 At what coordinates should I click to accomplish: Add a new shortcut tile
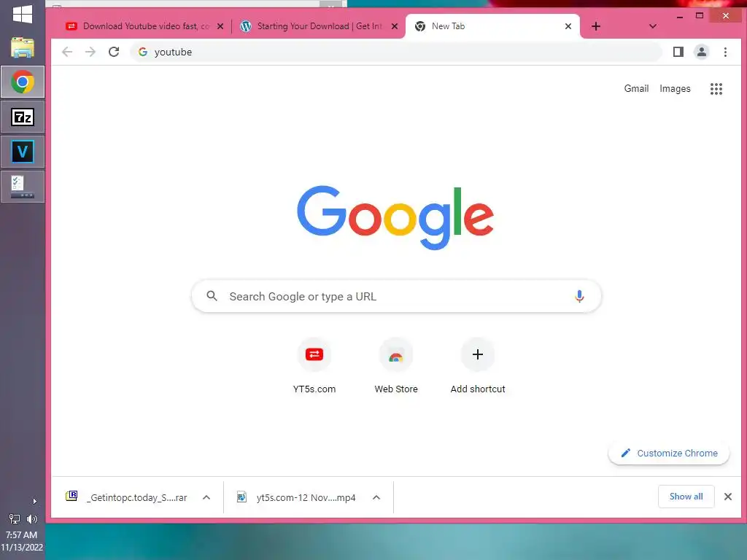(478, 367)
